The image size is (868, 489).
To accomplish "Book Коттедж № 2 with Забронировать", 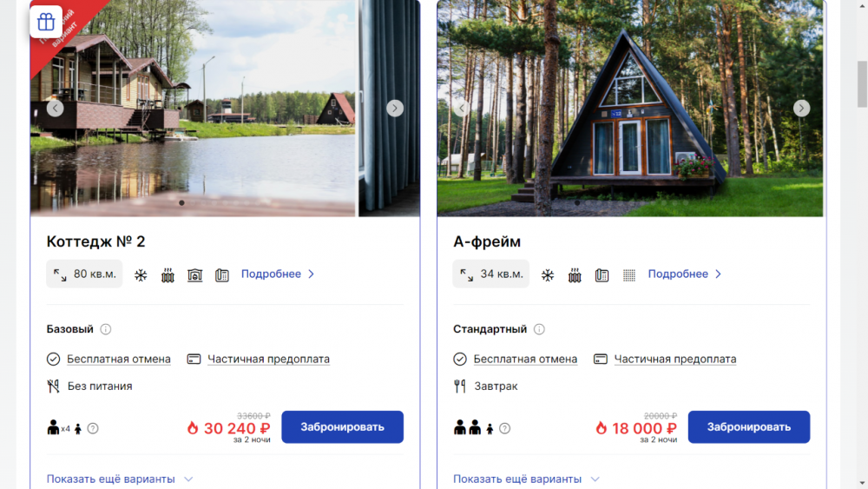I will pos(342,427).
